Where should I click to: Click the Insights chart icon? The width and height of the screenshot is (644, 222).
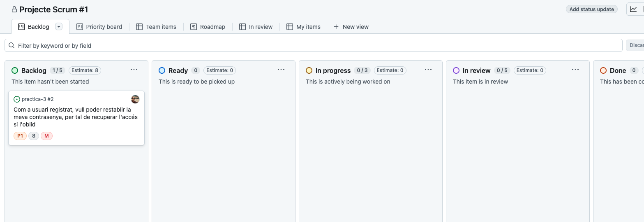point(633,9)
